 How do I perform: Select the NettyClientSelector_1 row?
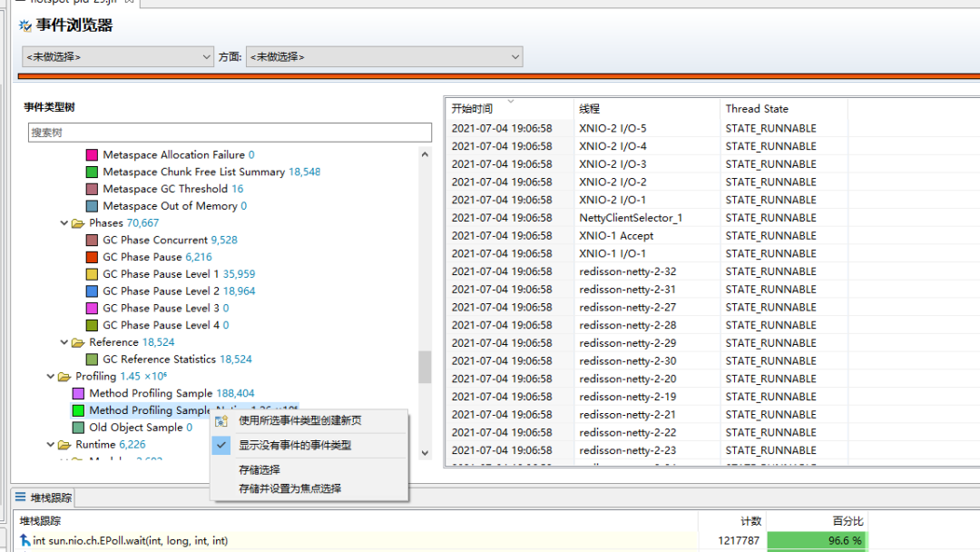pos(712,218)
